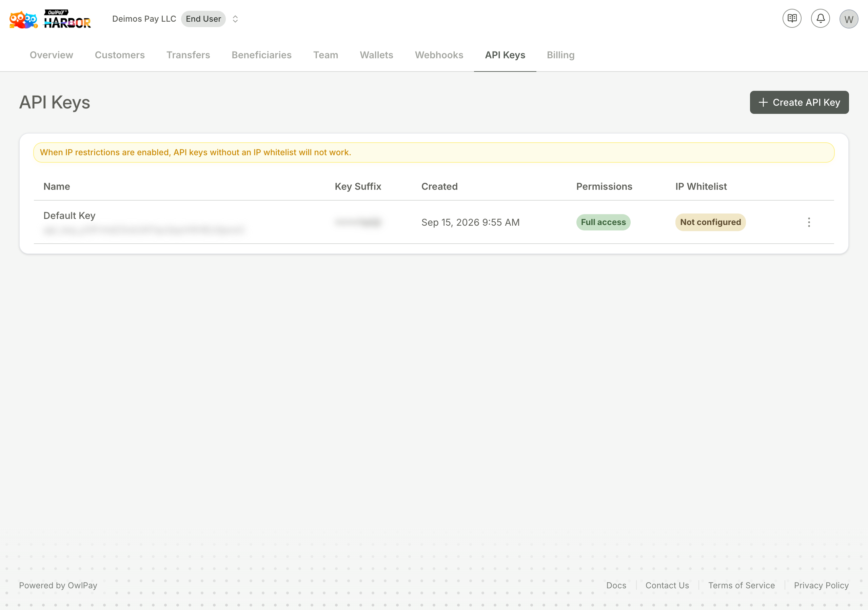The width and height of the screenshot is (868, 610).
Task: Open the Contact Us footer link
Action: click(667, 585)
